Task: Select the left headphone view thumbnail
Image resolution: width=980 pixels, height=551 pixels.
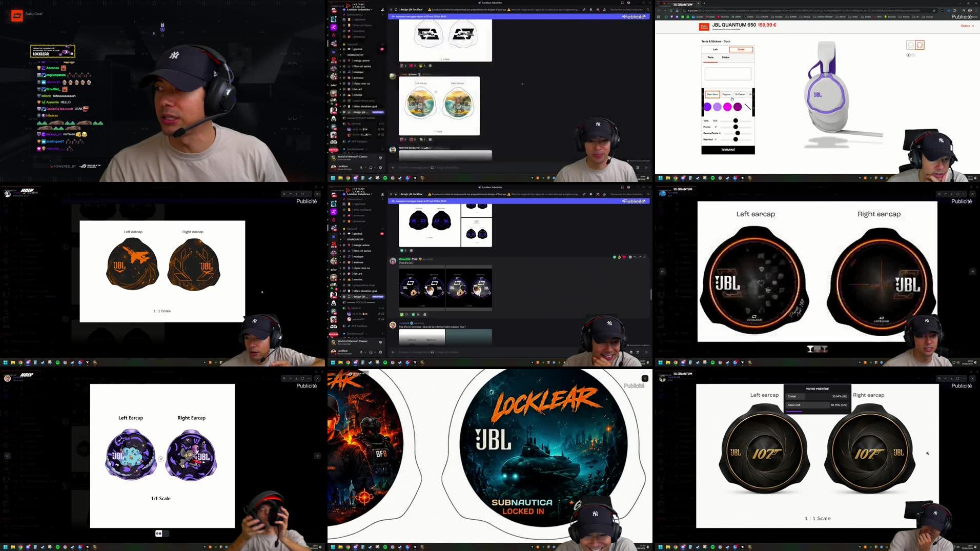Action: (910, 45)
